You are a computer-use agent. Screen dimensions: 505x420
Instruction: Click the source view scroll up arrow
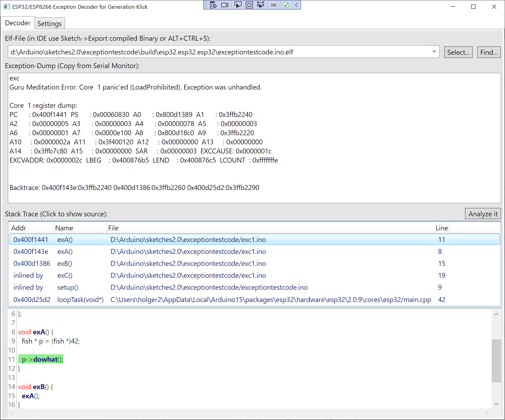(x=496, y=314)
